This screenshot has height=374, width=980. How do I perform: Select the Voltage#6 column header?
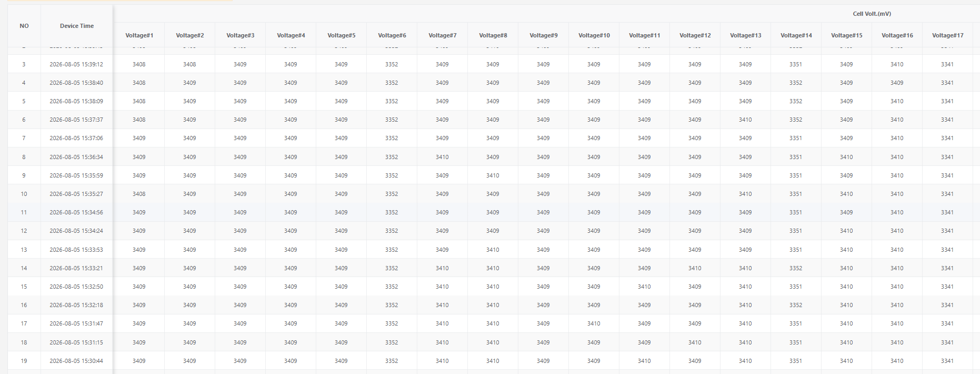tap(392, 35)
